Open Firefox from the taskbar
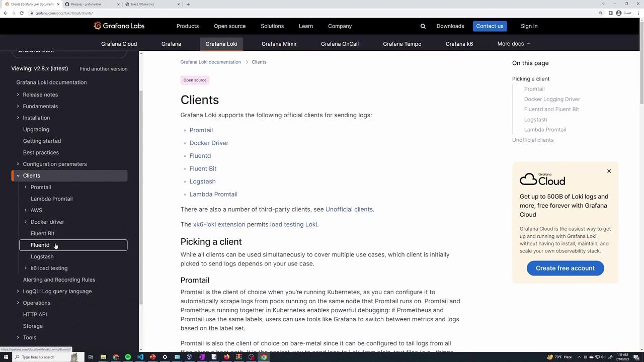644x362 pixels. 226,357
